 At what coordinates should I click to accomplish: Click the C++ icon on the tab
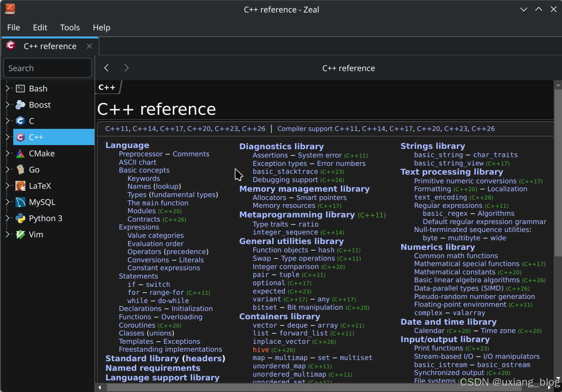[x=11, y=45]
